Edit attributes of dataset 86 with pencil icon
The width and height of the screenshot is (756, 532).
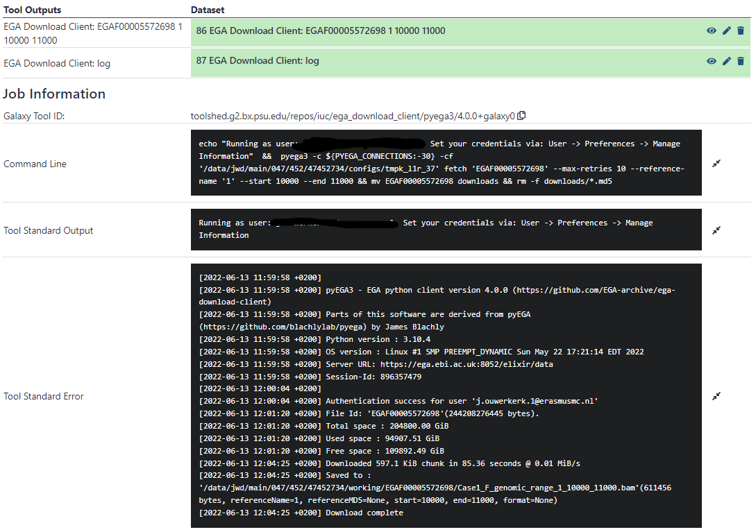(x=726, y=31)
